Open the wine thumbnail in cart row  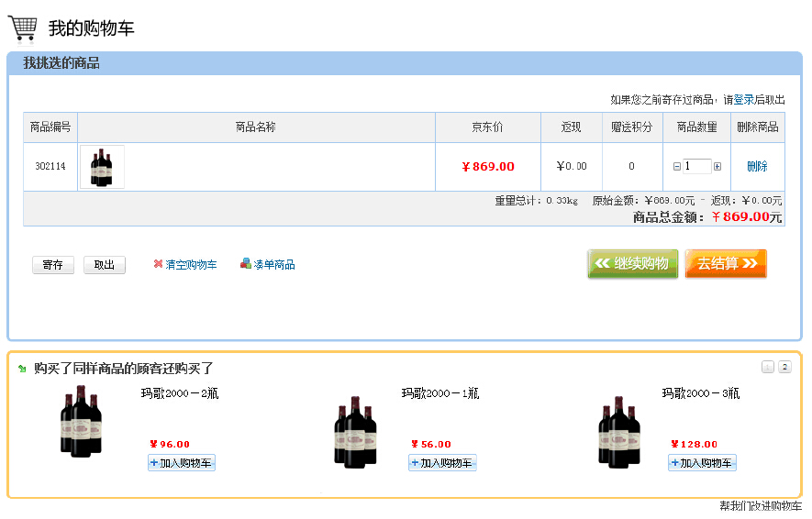pos(102,167)
